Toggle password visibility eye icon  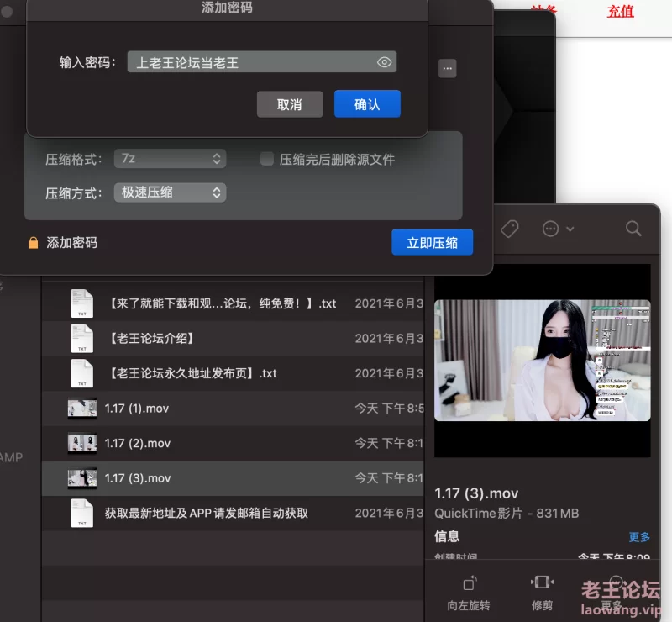pos(384,62)
